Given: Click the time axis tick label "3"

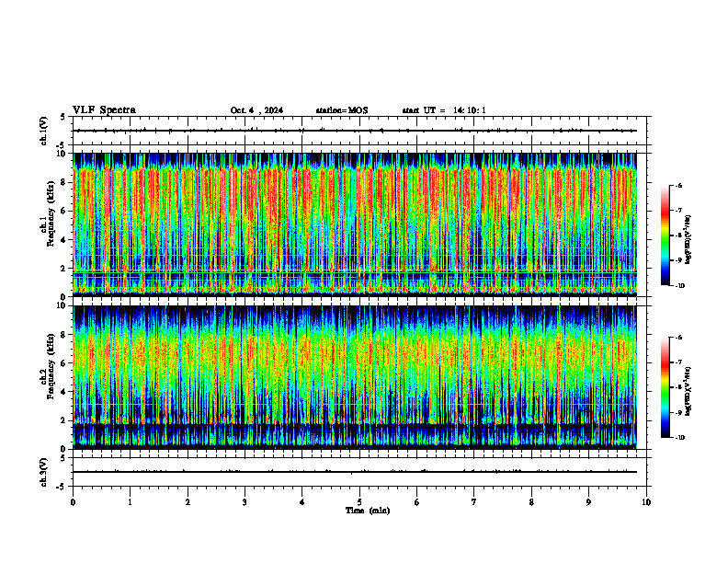Looking at the screenshot, I should (245, 502).
